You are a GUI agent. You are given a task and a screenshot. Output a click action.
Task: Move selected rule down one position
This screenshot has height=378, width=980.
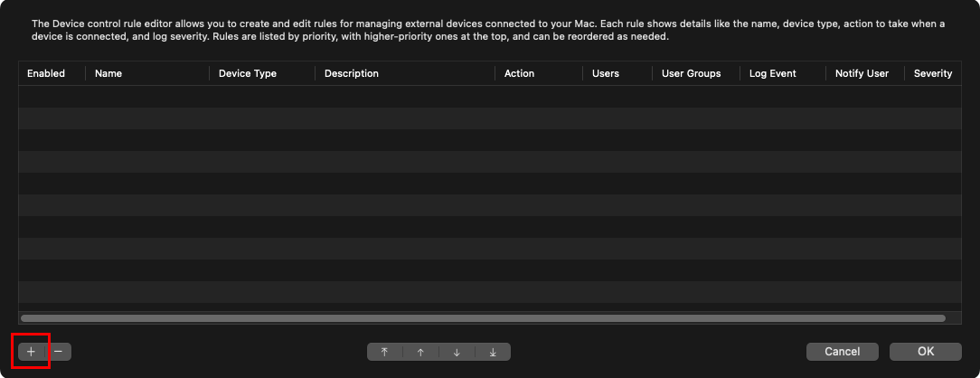pyautogui.click(x=457, y=352)
